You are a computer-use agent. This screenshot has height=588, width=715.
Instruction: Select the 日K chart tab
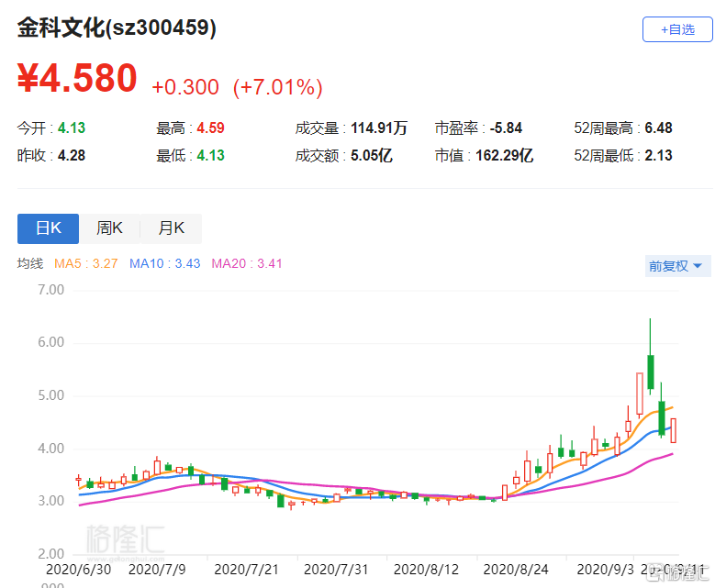pos(48,227)
